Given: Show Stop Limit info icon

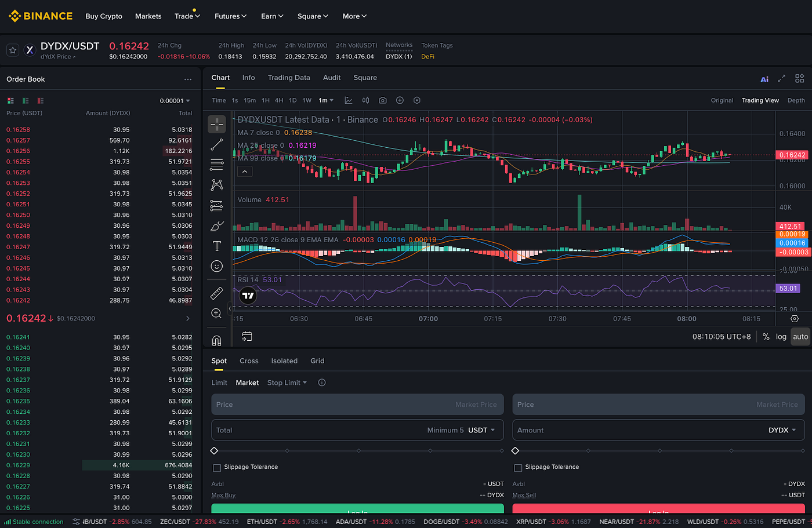Looking at the screenshot, I should [x=322, y=383].
